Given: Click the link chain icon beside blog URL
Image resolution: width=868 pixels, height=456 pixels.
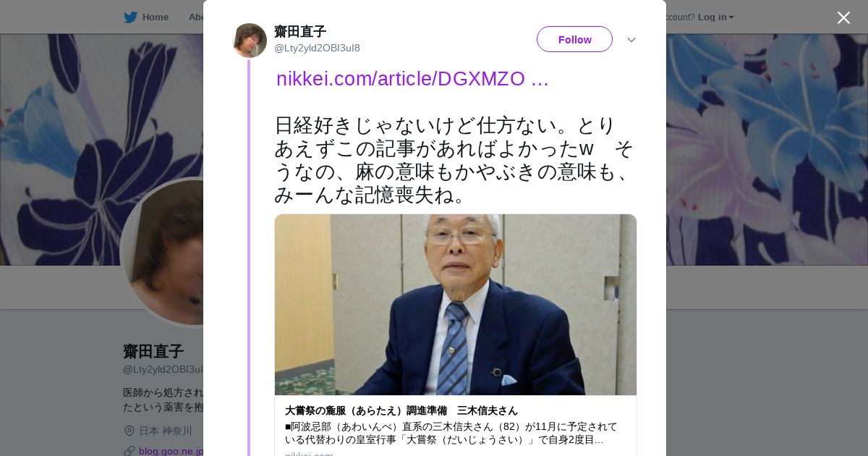Looking at the screenshot, I should (x=129, y=451).
